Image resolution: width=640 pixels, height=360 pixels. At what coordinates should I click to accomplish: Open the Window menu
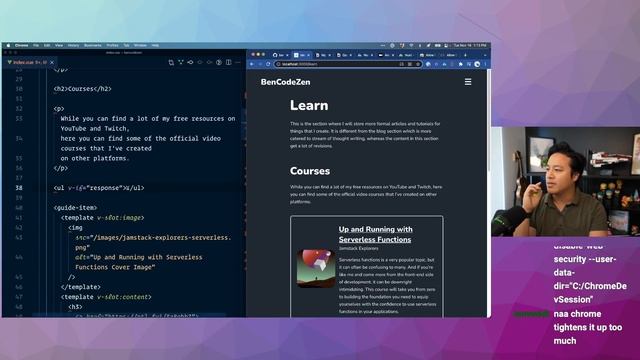tap(140, 45)
